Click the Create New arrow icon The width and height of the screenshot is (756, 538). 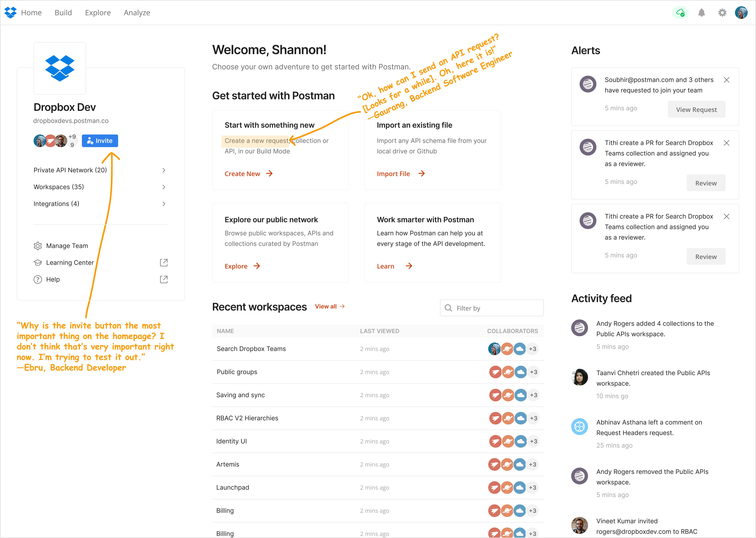[x=269, y=174]
